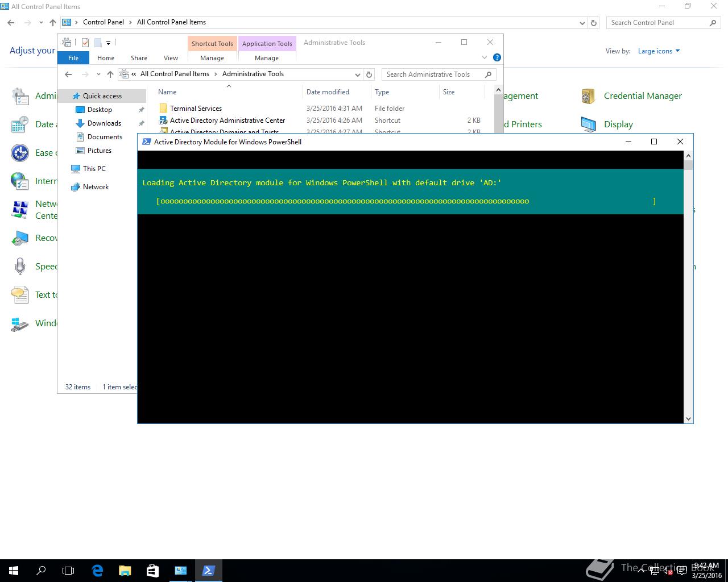Go up one level in Administrative Tools

[x=110, y=74]
